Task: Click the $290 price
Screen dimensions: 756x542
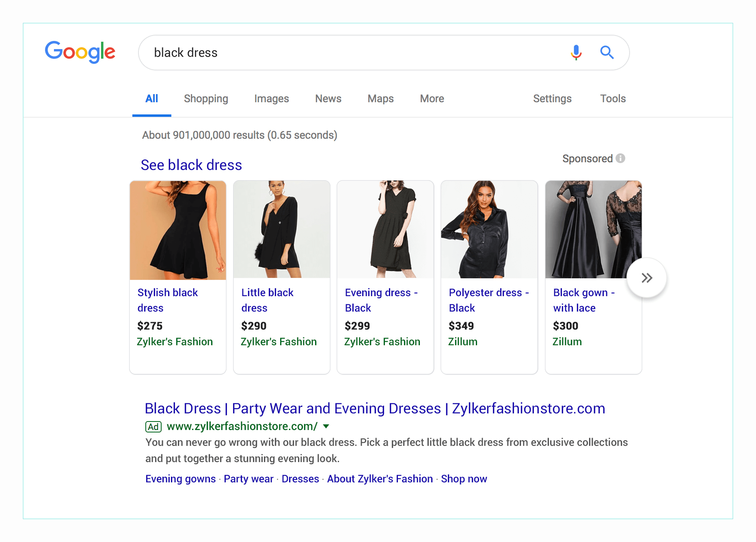Action: tap(254, 326)
